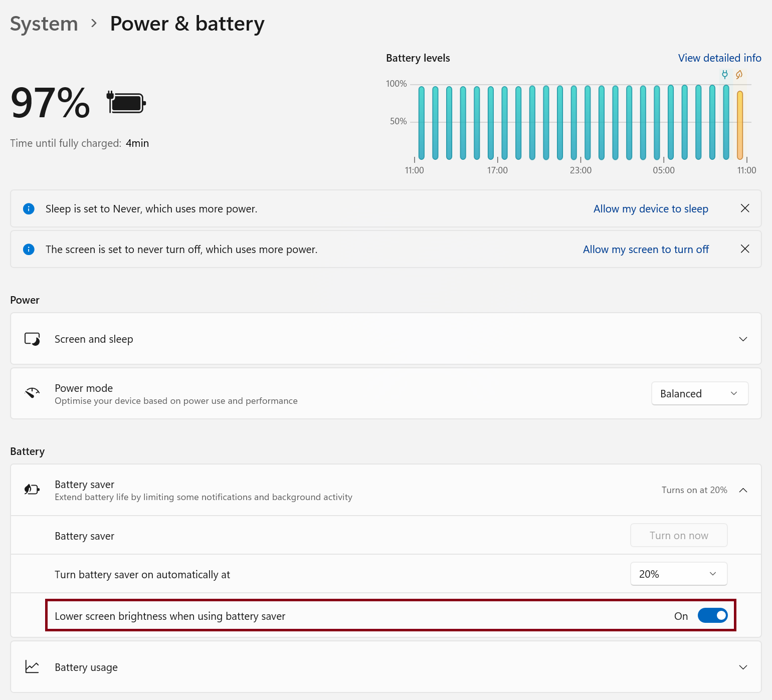Image resolution: width=772 pixels, height=700 pixels.
Task: Click the charging battery icon beside 97%
Action: [x=126, y=103]
